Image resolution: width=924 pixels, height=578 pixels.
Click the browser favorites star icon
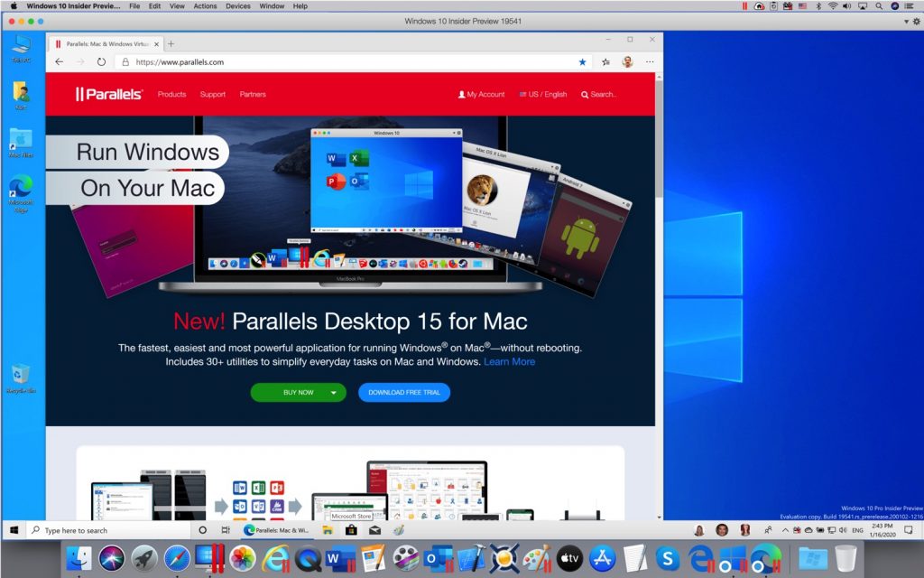pyautogui.click(x=582, y=61)
